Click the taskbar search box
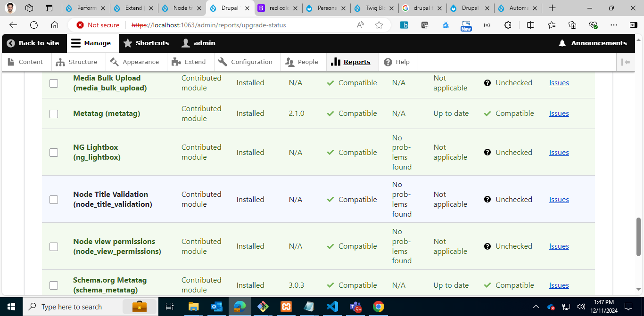Image resolution: width=644 pixels, height=316 pixels. [90, 307]
